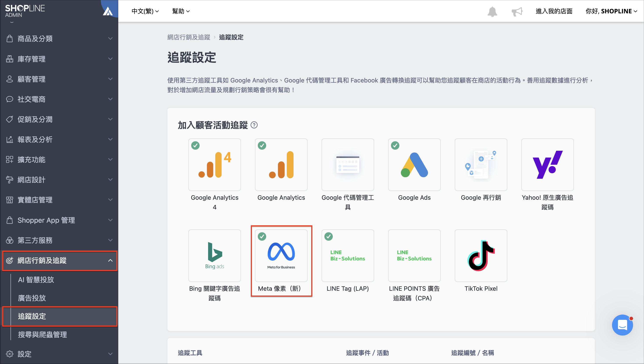Click the 追蹤設定 breadcrumb item
The width and height of the screenshot is (644, 364).
[x=231, y=37]
